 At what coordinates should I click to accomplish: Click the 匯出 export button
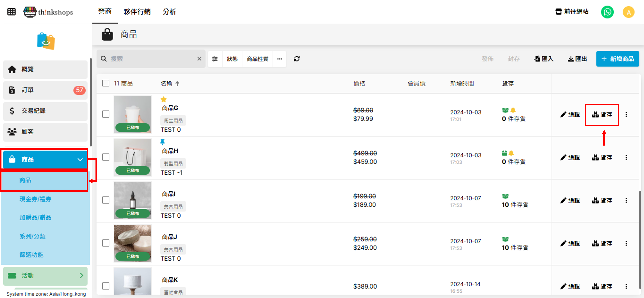(x=577, y=59)
